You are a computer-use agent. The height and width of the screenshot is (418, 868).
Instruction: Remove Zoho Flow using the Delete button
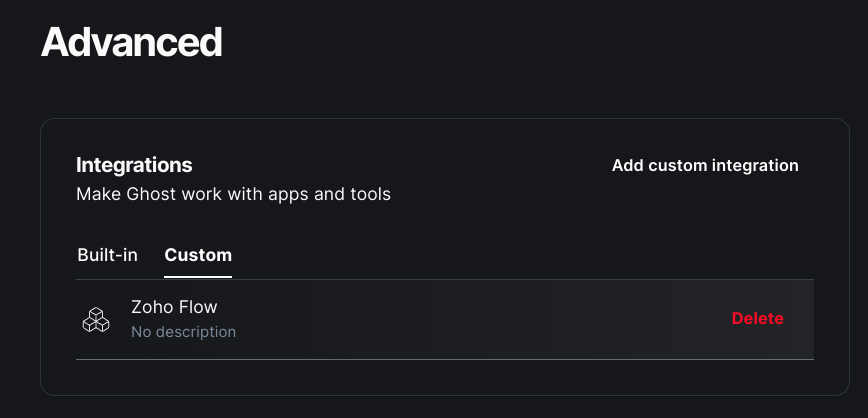tap(757, 318)
